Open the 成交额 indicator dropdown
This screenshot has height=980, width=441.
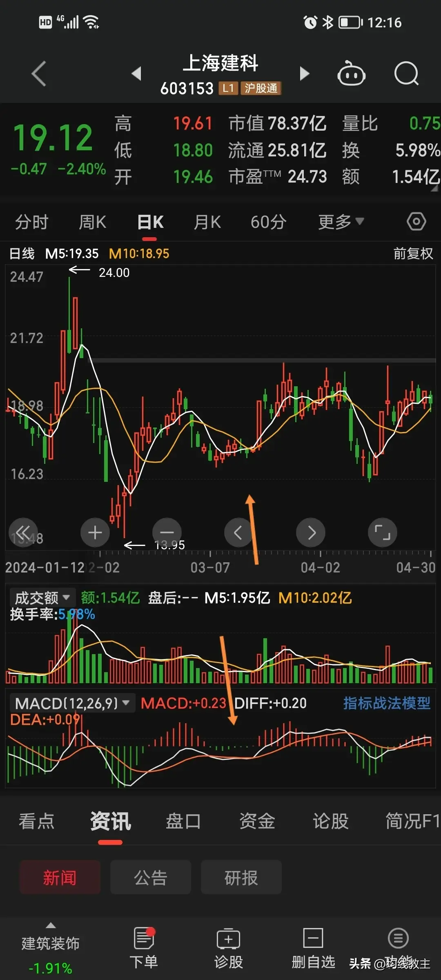coord(42,598)
